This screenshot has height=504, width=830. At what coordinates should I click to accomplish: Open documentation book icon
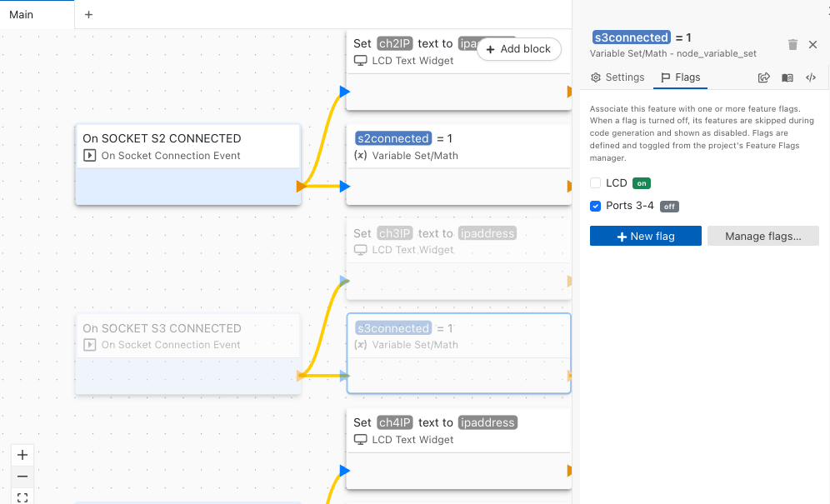pyautogui.click(x=787, y=77)
